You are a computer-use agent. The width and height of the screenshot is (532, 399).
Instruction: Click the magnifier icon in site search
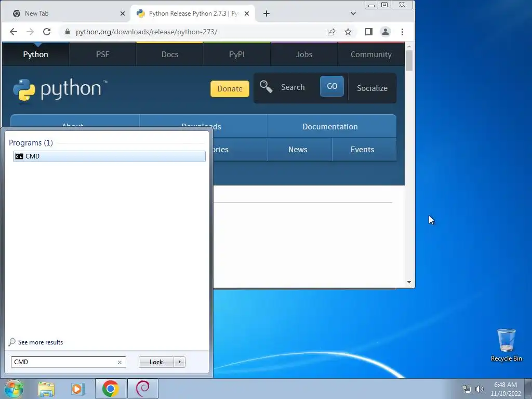[x=266, y=87]
